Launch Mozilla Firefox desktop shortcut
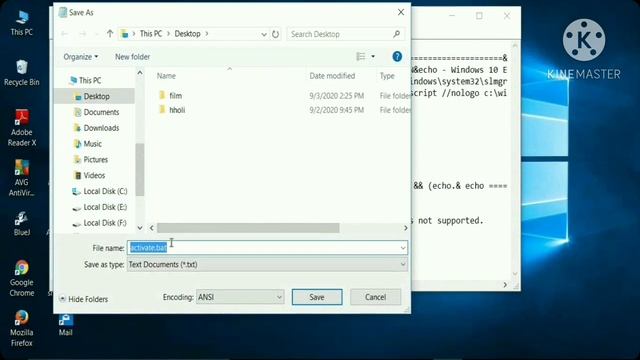 click(x=22, y=328)
